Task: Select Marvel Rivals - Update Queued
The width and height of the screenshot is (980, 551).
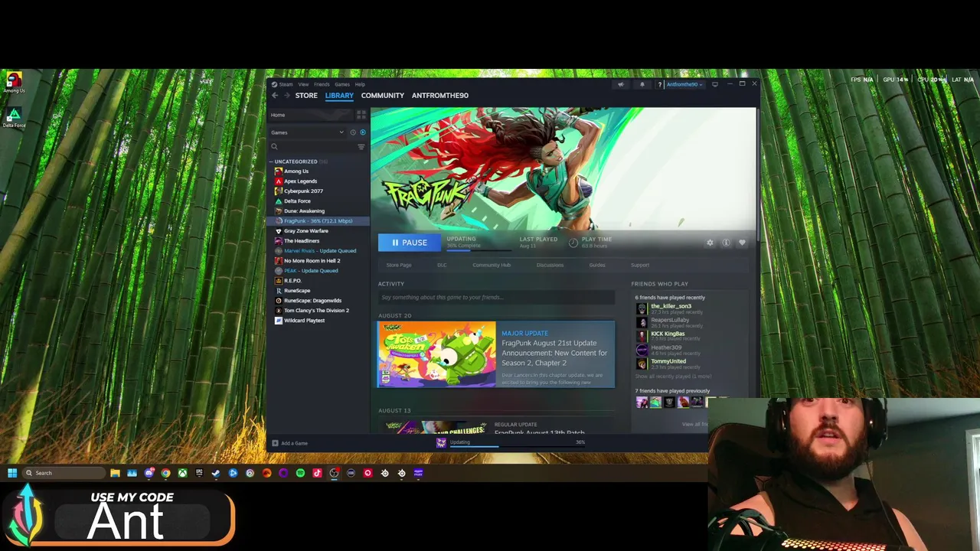Action: coord(320,251)
